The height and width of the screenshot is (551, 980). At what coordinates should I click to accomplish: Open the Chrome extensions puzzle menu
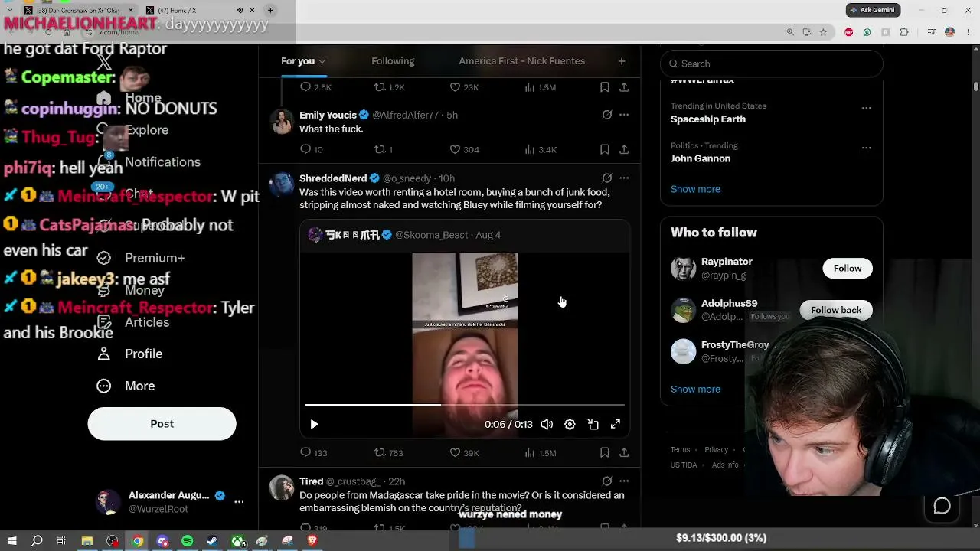click(904, 32)
